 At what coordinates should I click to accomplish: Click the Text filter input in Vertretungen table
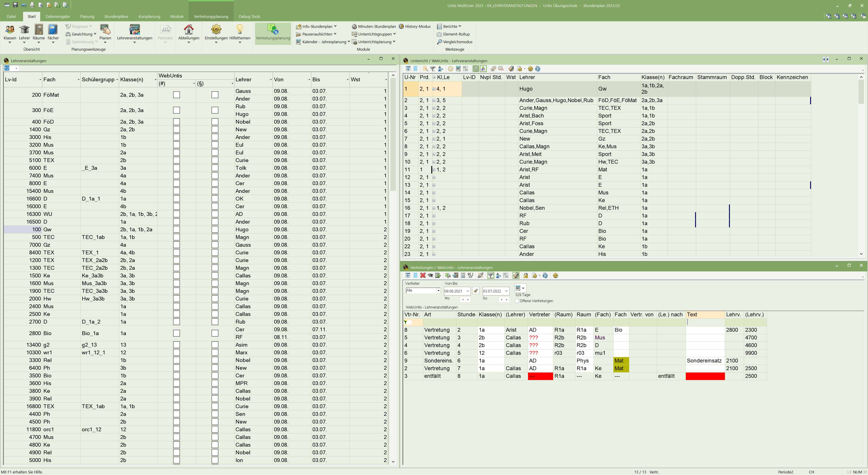click(705, 322)
